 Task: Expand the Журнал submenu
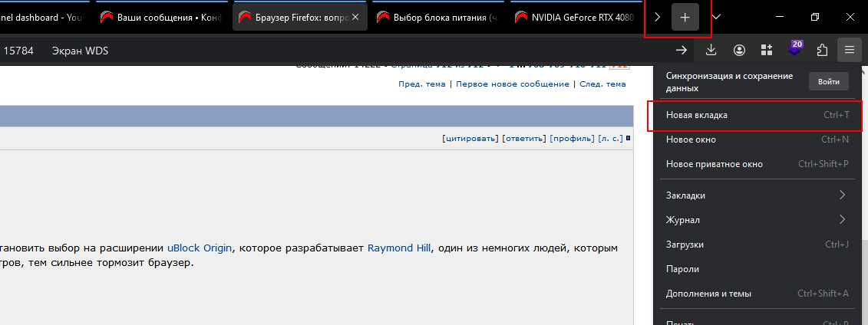click(x=757, y=219)
